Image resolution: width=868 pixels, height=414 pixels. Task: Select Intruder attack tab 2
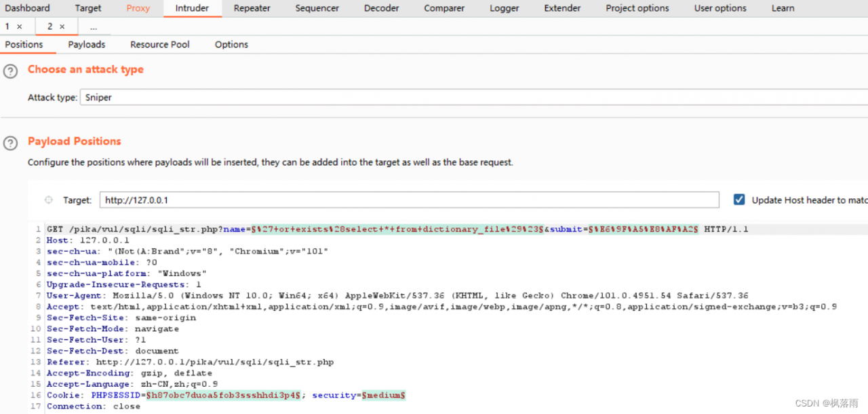click(x=50, y=26)
